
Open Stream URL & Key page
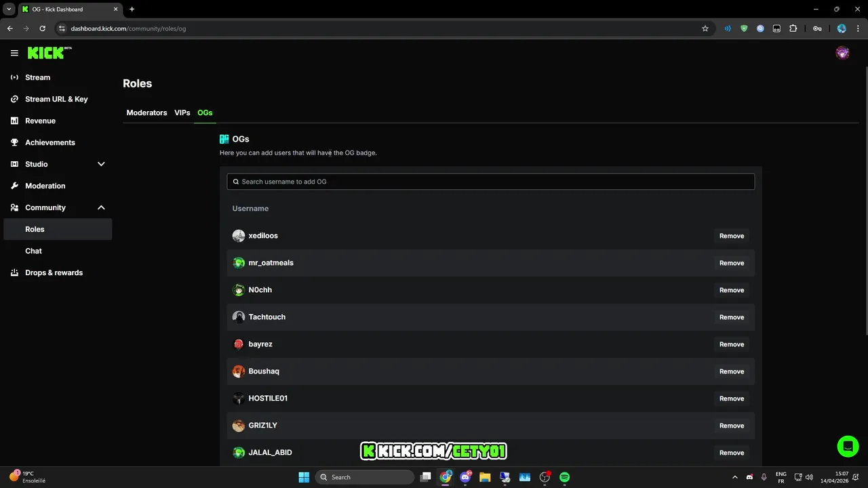pyautogui.click(x=57, y=99)
